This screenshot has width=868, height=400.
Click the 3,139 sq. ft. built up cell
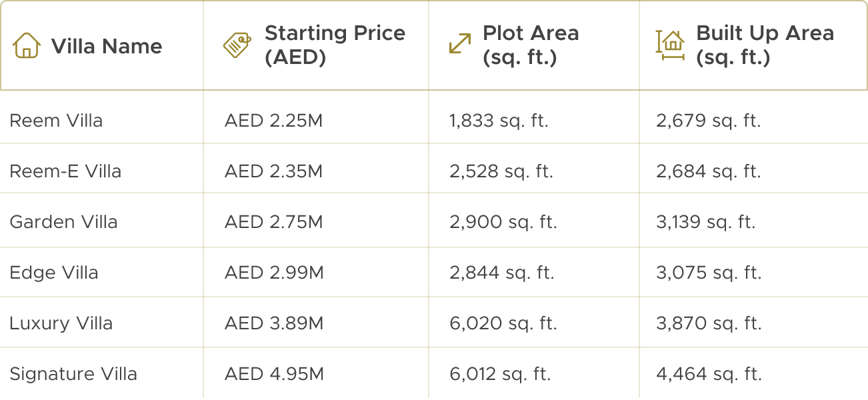point(706,222)
